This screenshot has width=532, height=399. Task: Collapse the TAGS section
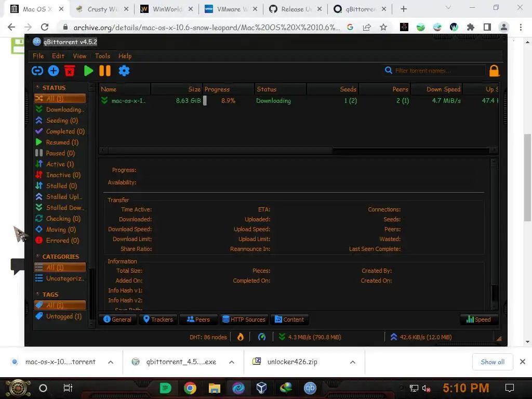point(37,294)
